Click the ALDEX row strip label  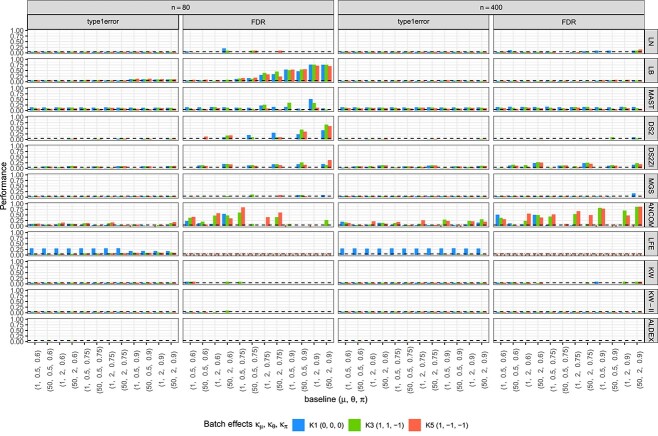[x=650, y=330]
